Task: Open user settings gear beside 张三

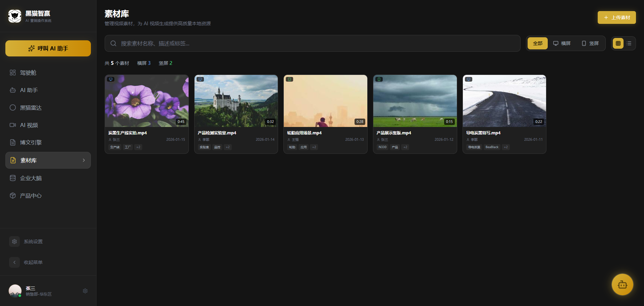Action: [85, 291]
